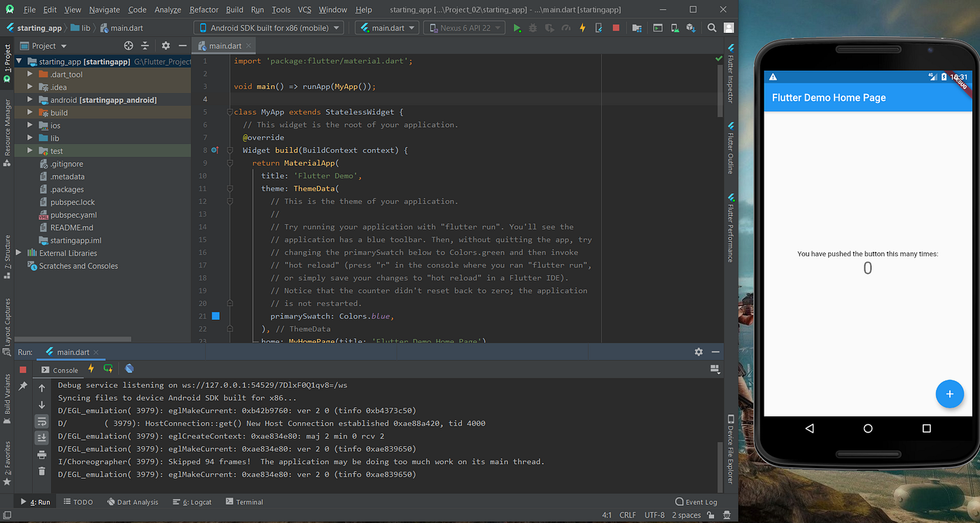Click the blue color swatch beside Colors.blue
This screenshot has width=980, height=523.
point(216,316)
